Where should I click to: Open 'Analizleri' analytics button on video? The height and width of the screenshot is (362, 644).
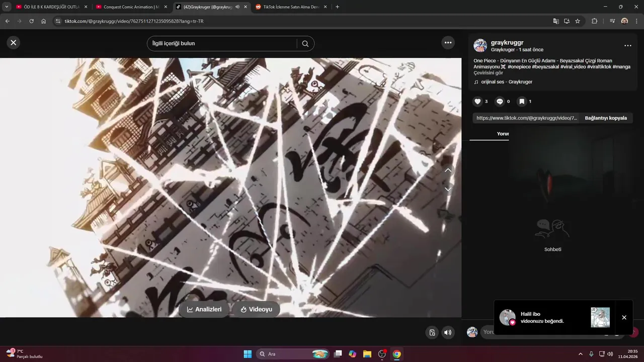point(204,309)
